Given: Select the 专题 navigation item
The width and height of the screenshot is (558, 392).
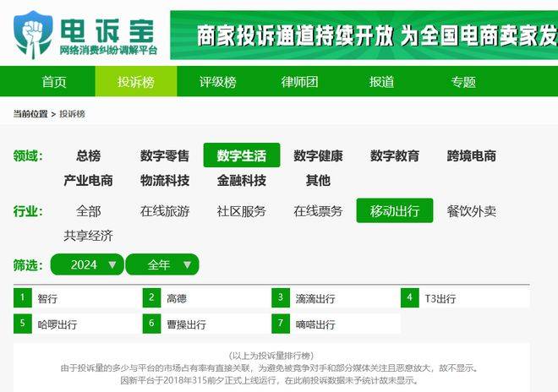Looking at the screenshot, I should (x=463, y=82).
